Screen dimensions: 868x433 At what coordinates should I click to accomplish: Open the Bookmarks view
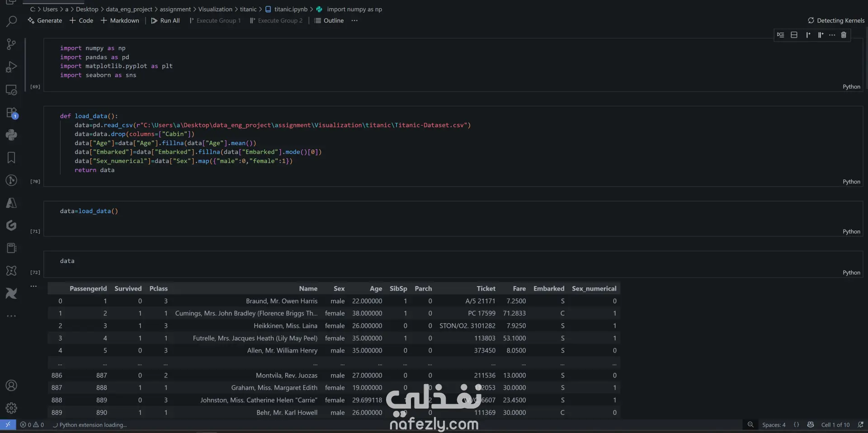(x=11, y=157)
